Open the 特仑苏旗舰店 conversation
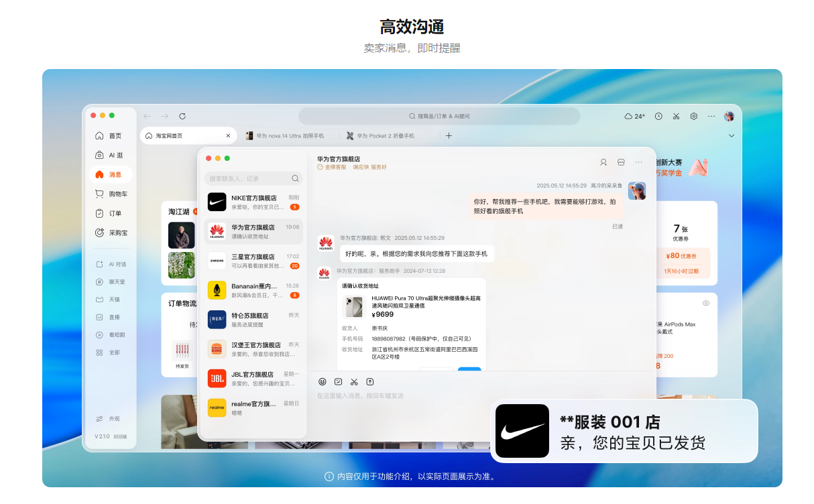Viewport: 814px width, 504px height. tap(253, 320)
